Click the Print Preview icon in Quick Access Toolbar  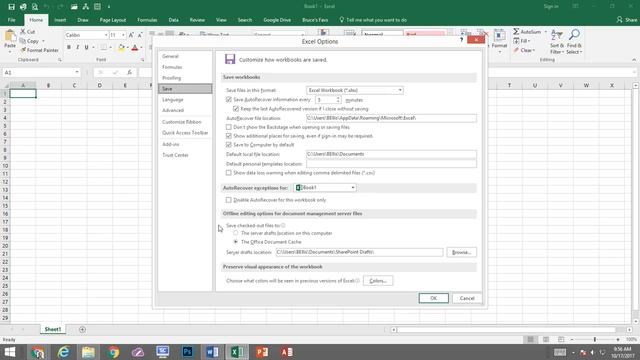coord(35,7)
